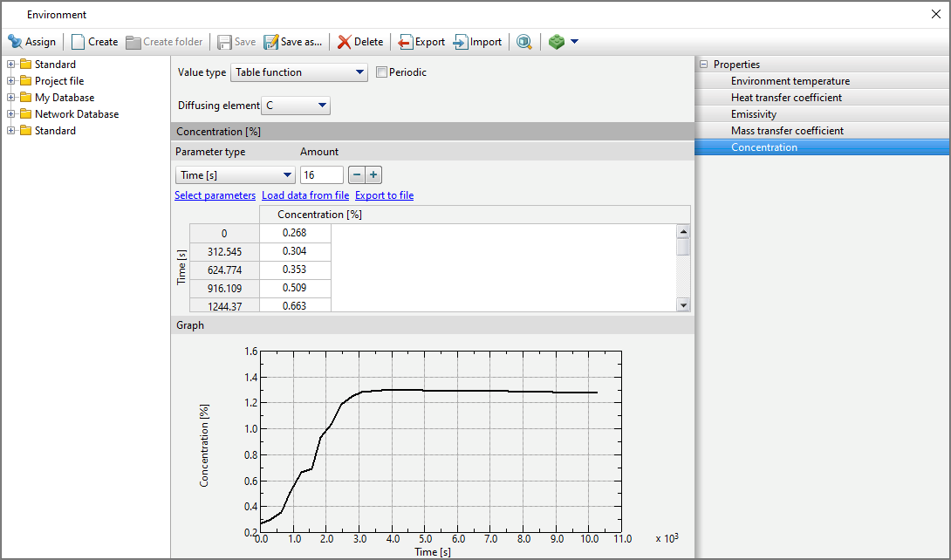Enable the Periodic checkbox

coord(381,72)
